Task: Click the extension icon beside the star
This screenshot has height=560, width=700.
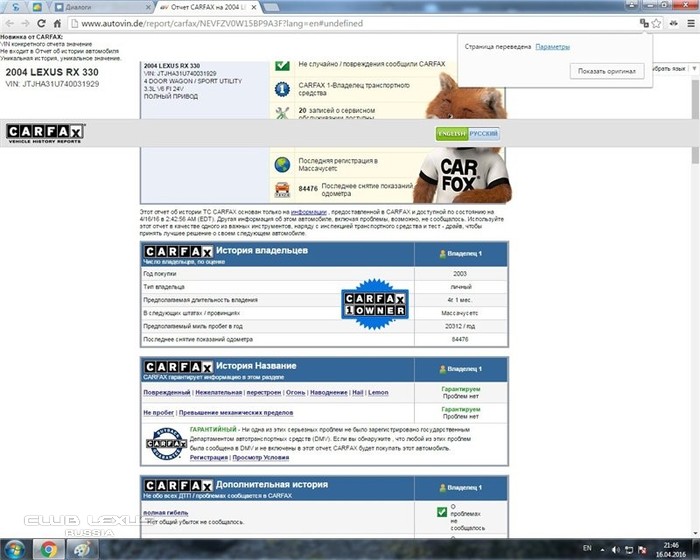Action: tap(674, 23)
